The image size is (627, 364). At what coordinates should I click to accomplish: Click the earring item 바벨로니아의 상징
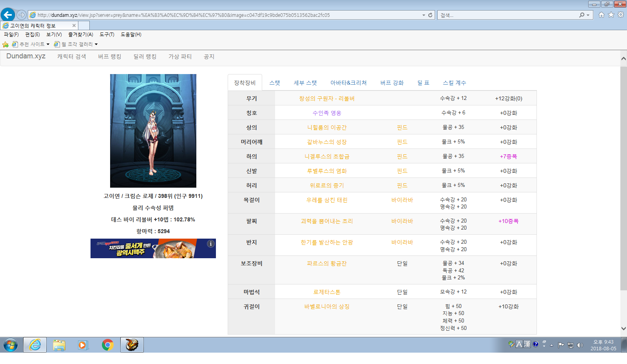[327, 306]
